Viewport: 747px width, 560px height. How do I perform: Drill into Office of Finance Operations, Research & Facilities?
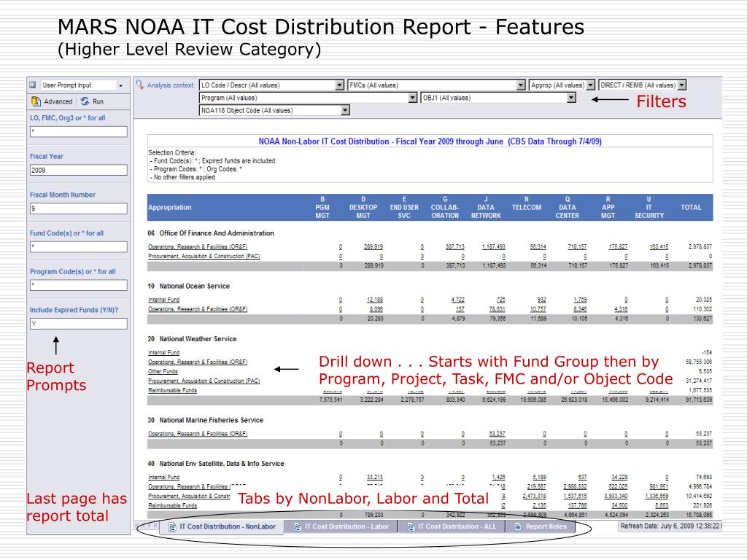[x=198, y=246]
